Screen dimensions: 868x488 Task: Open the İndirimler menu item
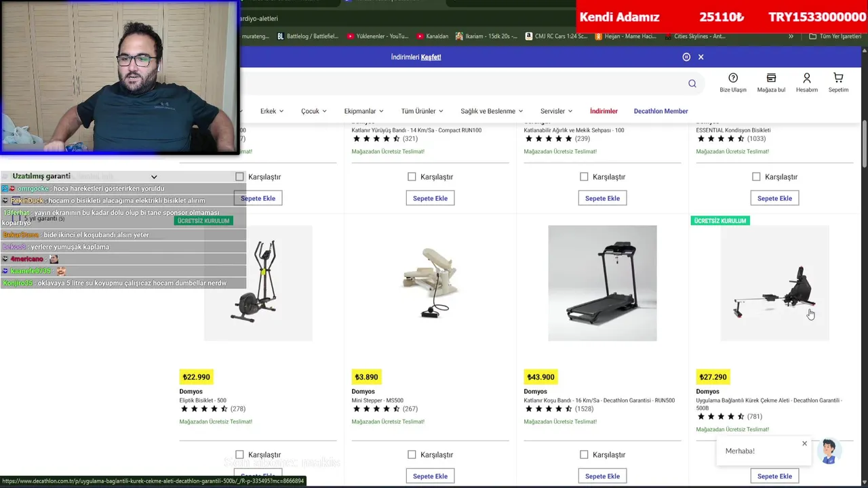pyautogui.click(x=604, y=111)
